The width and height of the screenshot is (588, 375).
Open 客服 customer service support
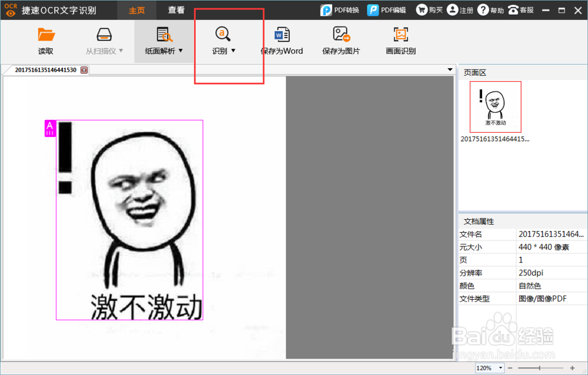tap(521, 9)
